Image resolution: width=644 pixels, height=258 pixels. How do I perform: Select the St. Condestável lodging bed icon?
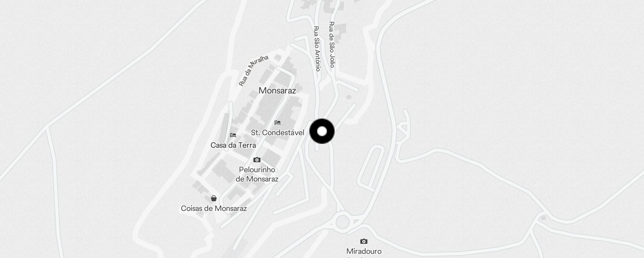(x=278, y=123)
